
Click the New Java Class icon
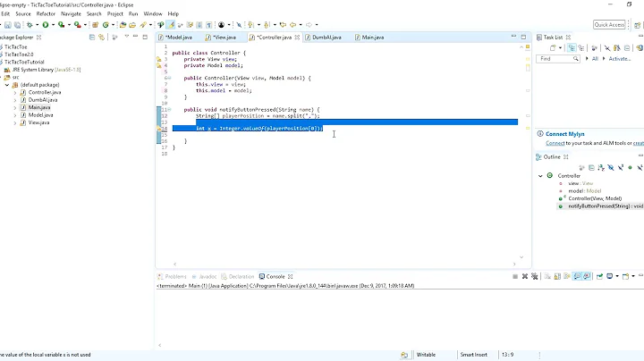(106, 25)
